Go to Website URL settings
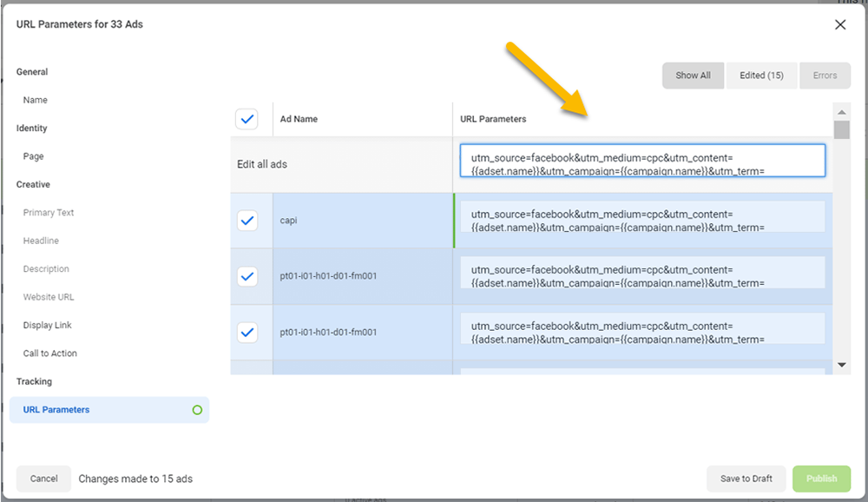The width and height of the screenshot is (868, 502). [x=49, y=297]
